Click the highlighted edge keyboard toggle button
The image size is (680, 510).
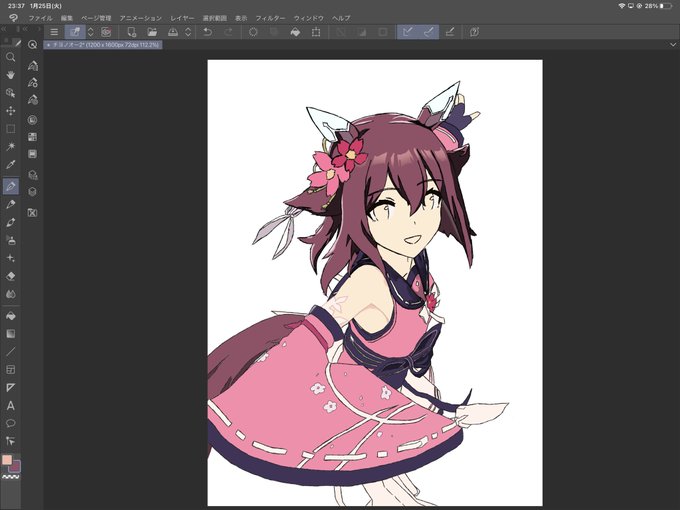(75, 32)
